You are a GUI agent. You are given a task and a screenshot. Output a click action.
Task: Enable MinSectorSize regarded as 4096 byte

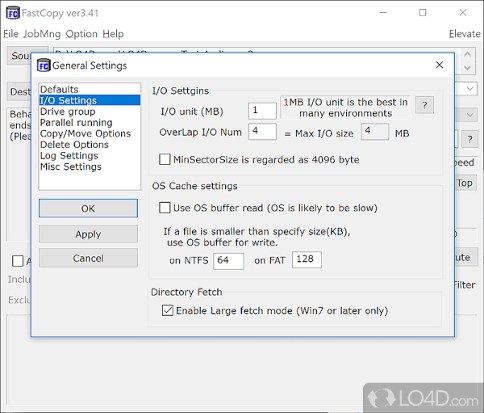coord(165,159)
